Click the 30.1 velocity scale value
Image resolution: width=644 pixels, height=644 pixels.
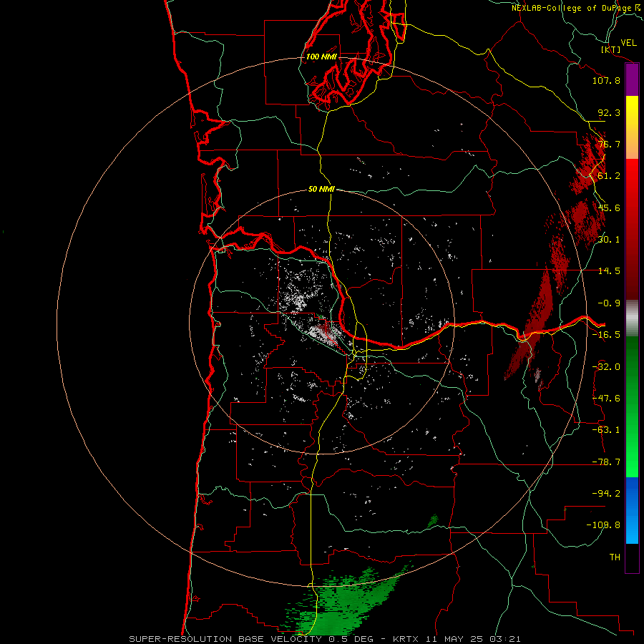[x=609, y=240]
